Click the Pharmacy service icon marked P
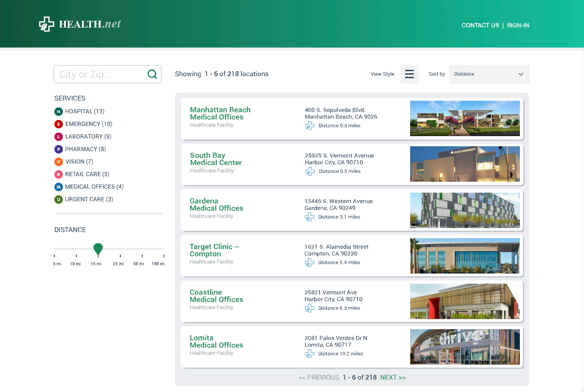This screenshot has width=584, height=392. click(x=59, y=149)
